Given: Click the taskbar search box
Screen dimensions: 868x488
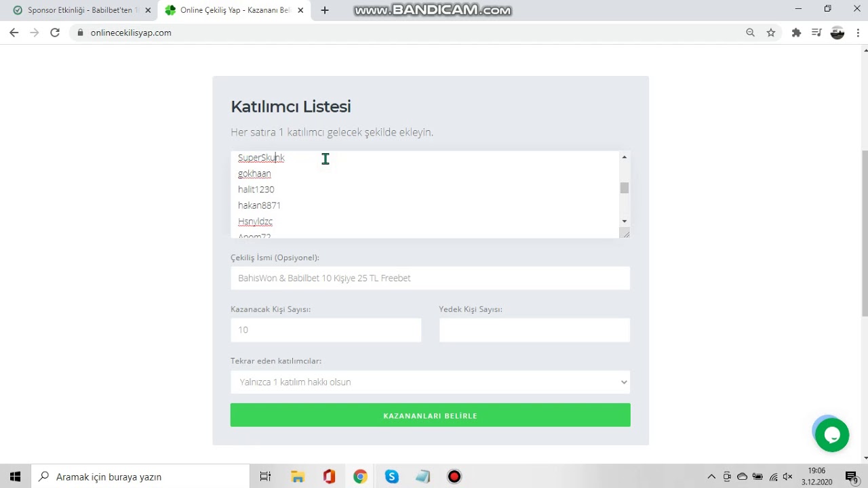Looking at the screenshot, I should pos(140,476).
